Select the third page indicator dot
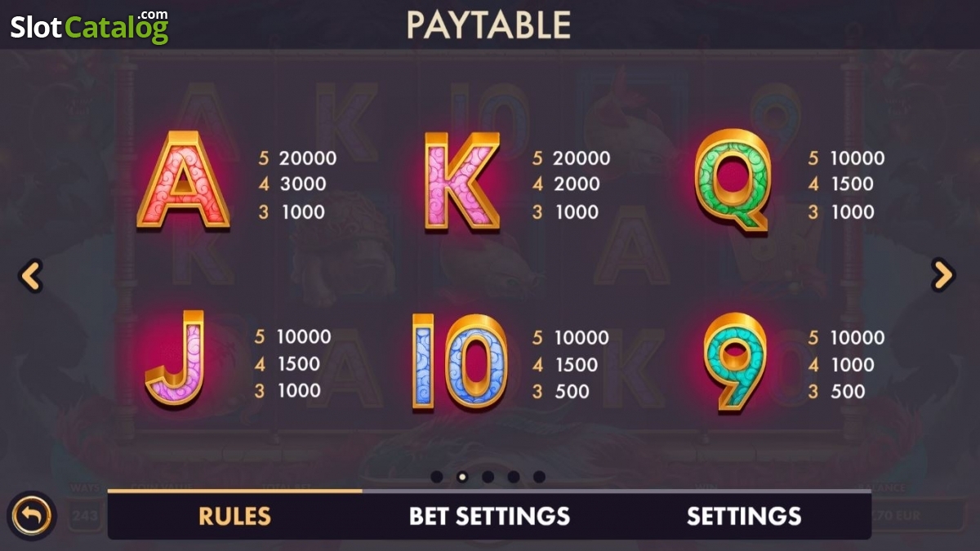Image resolution: width=980 pixels, height=551 pixels. coord(488,477)
